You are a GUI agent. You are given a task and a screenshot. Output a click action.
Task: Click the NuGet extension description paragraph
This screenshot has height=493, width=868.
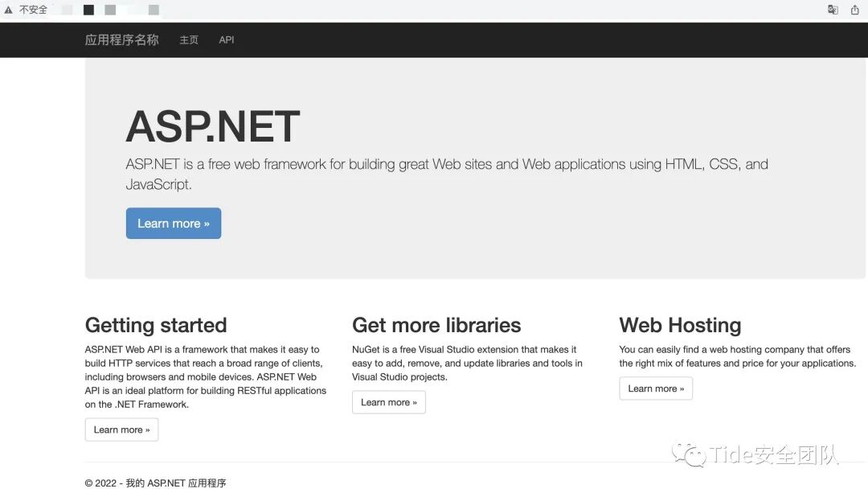tap(467, 364)
